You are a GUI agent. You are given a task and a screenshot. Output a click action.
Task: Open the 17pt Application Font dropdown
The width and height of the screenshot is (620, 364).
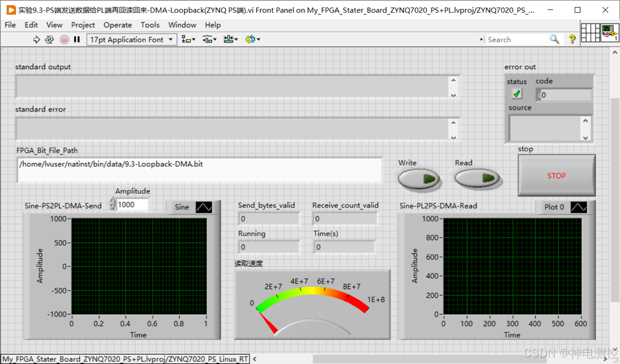tap(132, 40)
